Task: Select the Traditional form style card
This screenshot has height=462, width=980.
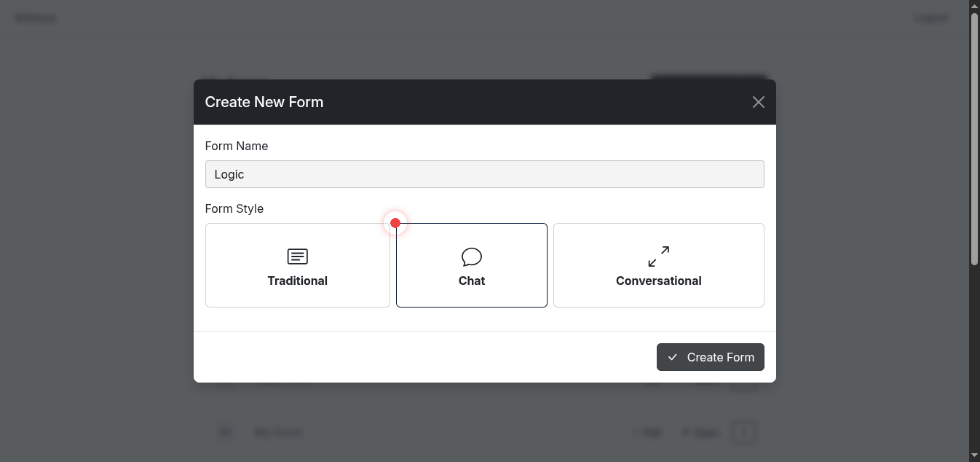Action: 297,265
